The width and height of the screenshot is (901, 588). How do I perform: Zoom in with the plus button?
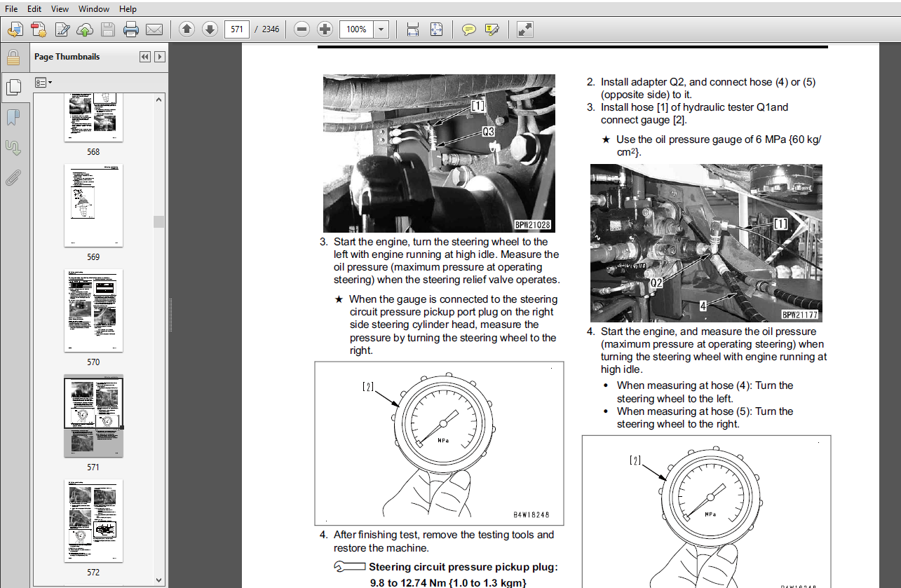coord(325,29)
